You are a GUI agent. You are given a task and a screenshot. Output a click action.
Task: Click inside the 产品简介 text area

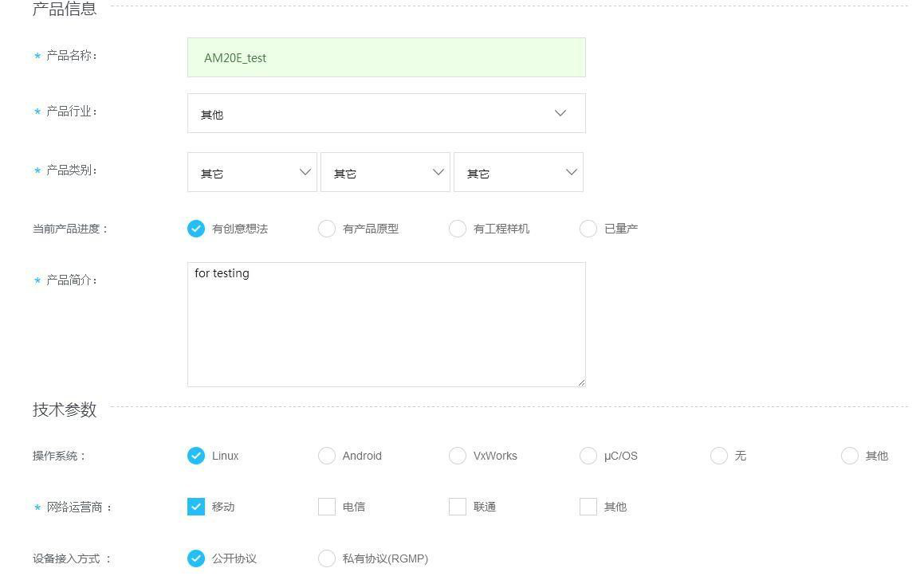pyautogui.click(x=386, y=323)
